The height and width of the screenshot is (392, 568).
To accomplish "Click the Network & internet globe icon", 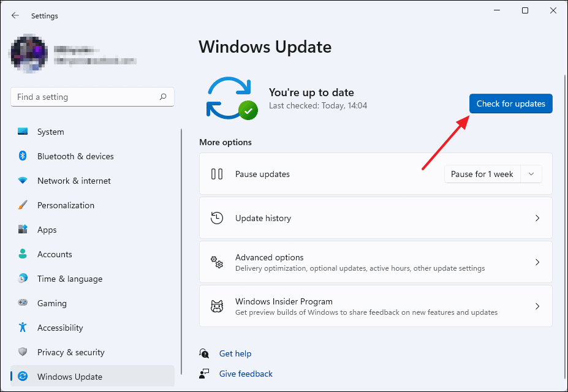I will pyautogui.click(x=22, y=181).
